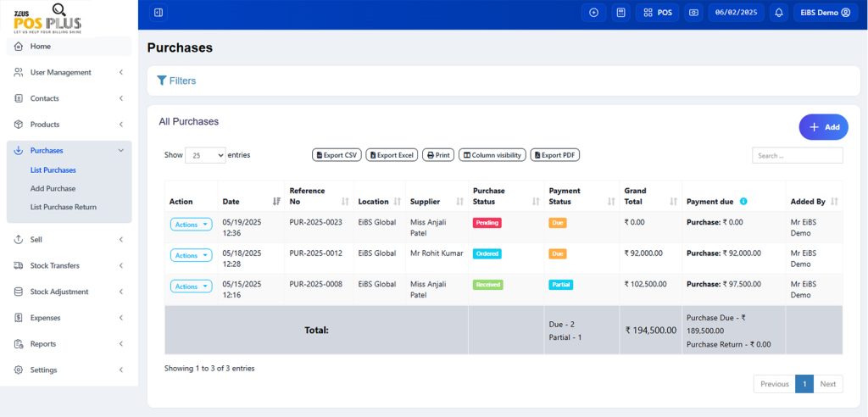Open Actions dropdown for PUR-2025-0023

pos(191,225)
